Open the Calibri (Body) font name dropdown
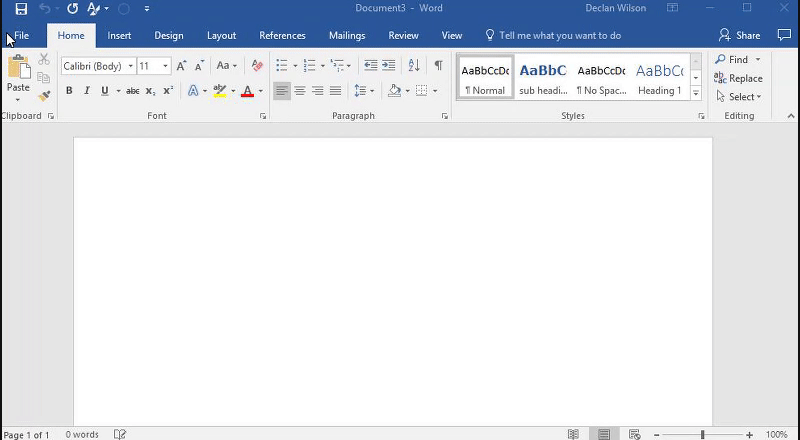The height and width of the screenshot is (440, 800). tap(130, 66)
